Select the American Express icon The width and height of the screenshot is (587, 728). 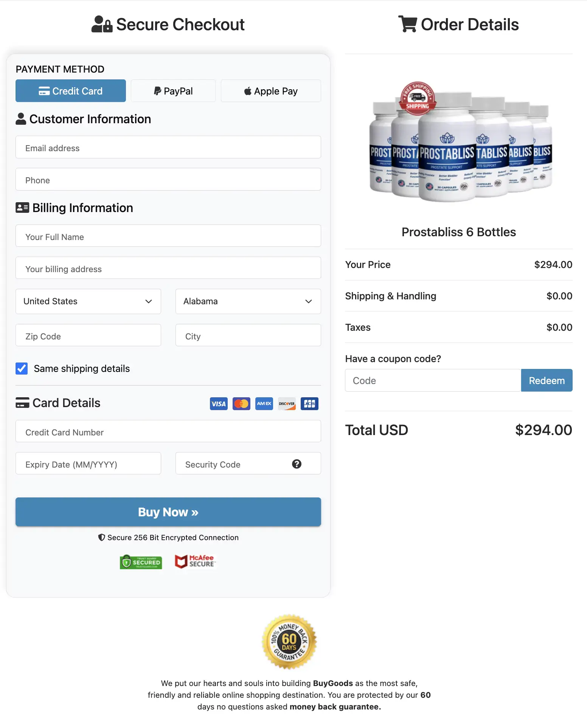point(264,404)
